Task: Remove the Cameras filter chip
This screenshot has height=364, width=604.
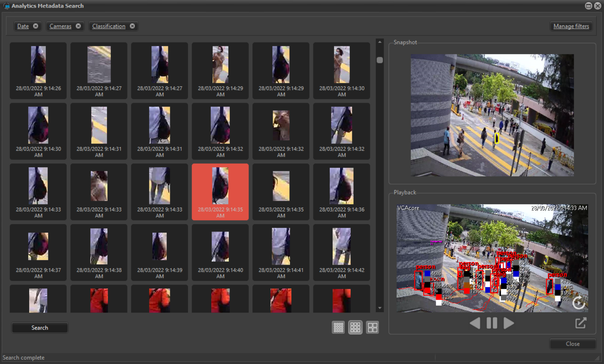Action: pos(78,26)
